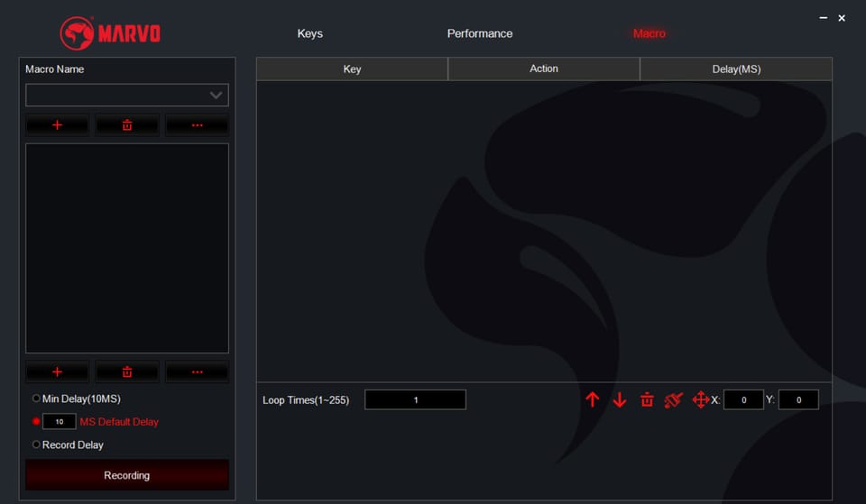The image size is (866, 504).
Task: Delete action using trash icon beside Loop Times
Action: [647, 399]
